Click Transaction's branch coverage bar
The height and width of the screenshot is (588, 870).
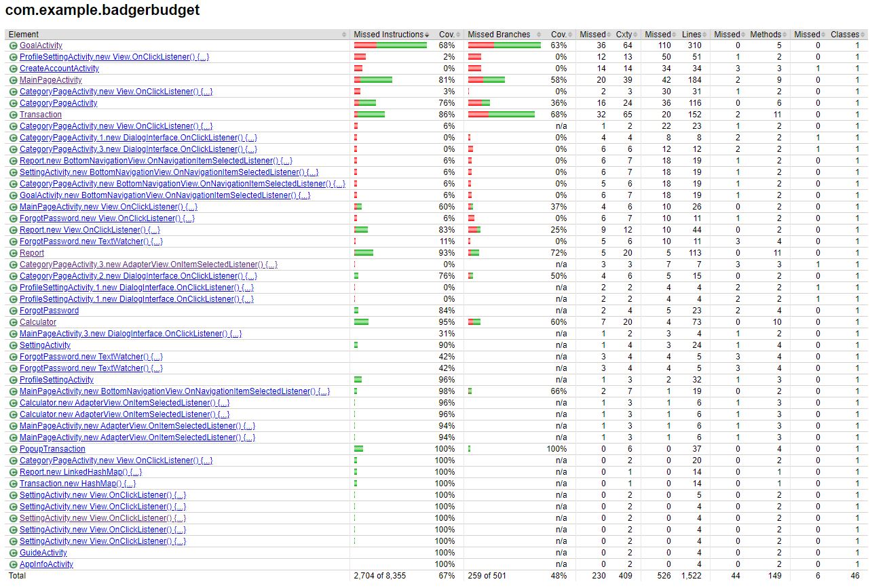tap(502, 115)
